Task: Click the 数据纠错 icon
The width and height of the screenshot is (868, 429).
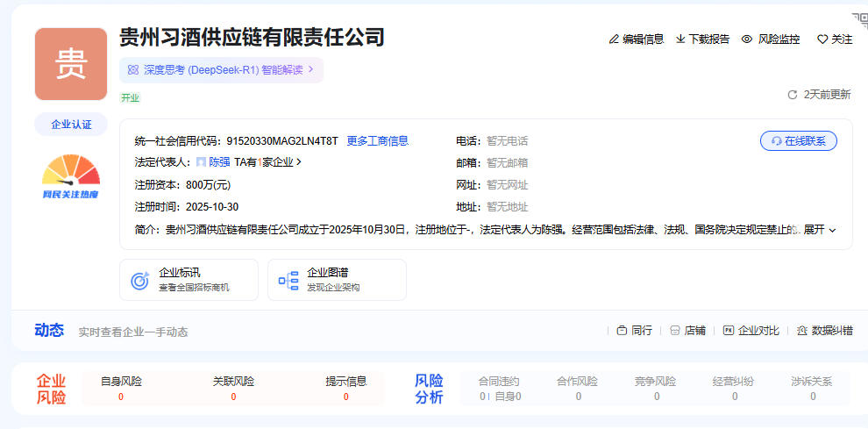Action: 802,331
